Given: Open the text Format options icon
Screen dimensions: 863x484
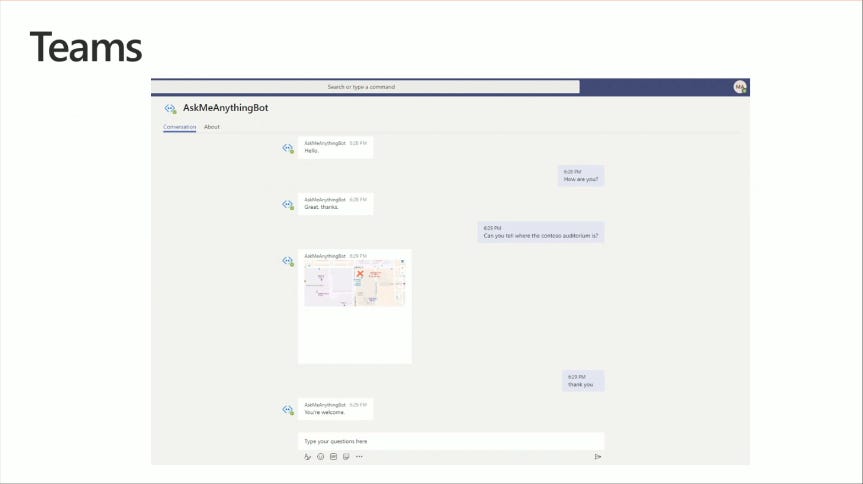Looking at the screenshot, I should coord(308,456).
